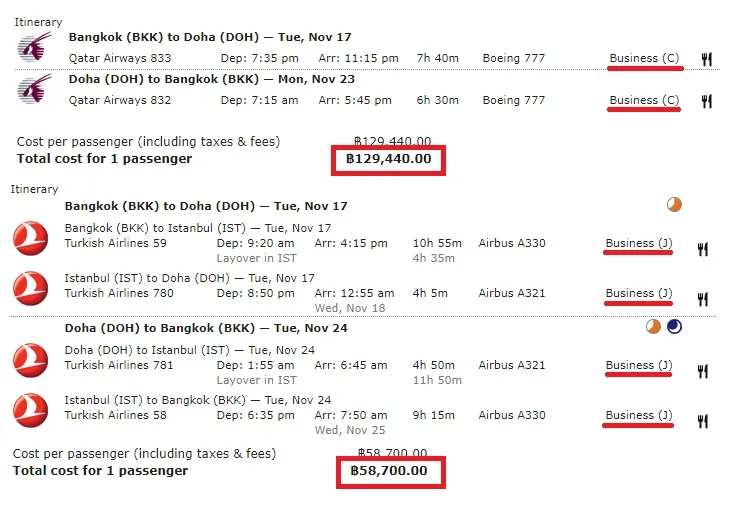Viewport: 729px width, 506px height.
Task: Click the Qatar Airways logo for flight 832
Action: point(34,89)
